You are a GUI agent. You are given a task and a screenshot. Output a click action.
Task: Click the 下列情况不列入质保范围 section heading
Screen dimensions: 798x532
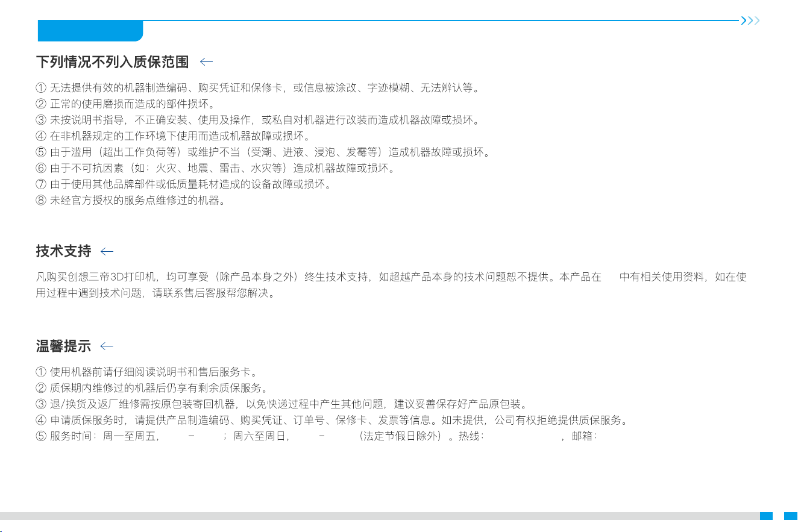113,61
